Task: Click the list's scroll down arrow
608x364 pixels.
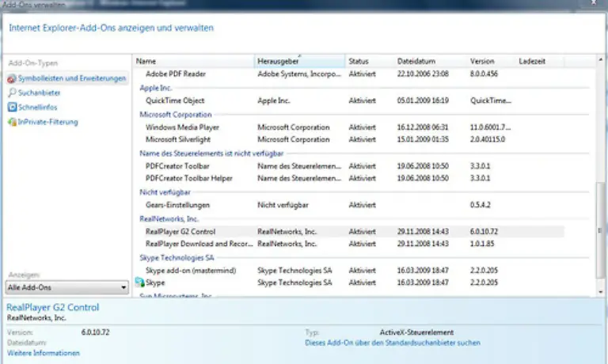Action: tap(601, 292)
